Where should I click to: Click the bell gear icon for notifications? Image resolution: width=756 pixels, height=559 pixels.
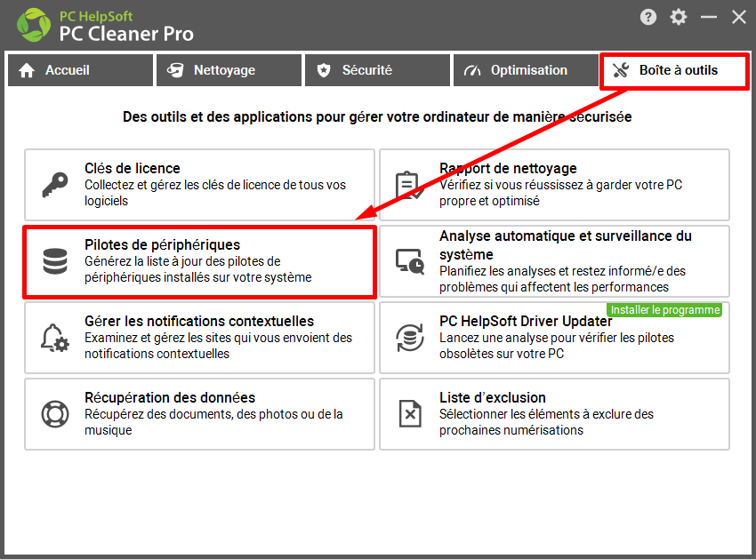point(55,338)
